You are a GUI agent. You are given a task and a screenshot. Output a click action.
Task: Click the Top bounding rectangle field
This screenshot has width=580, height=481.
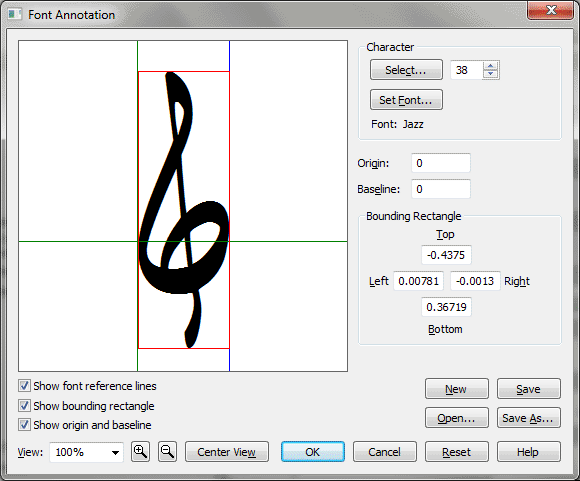point(446,255)
